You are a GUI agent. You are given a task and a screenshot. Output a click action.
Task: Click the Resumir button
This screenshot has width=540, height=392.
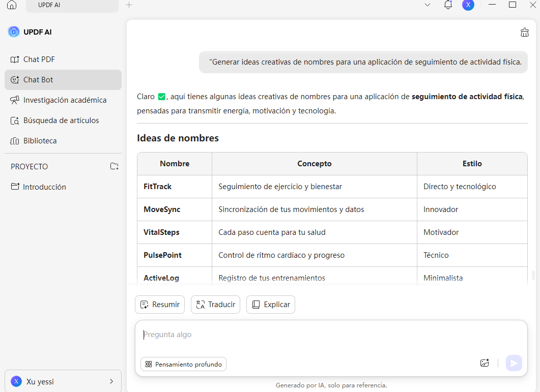[159, 304]
